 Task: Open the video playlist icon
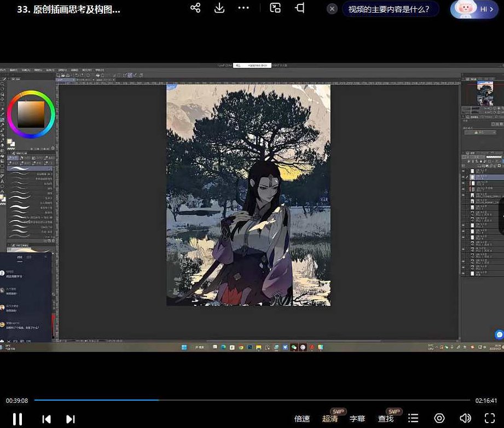click(413, 419)
